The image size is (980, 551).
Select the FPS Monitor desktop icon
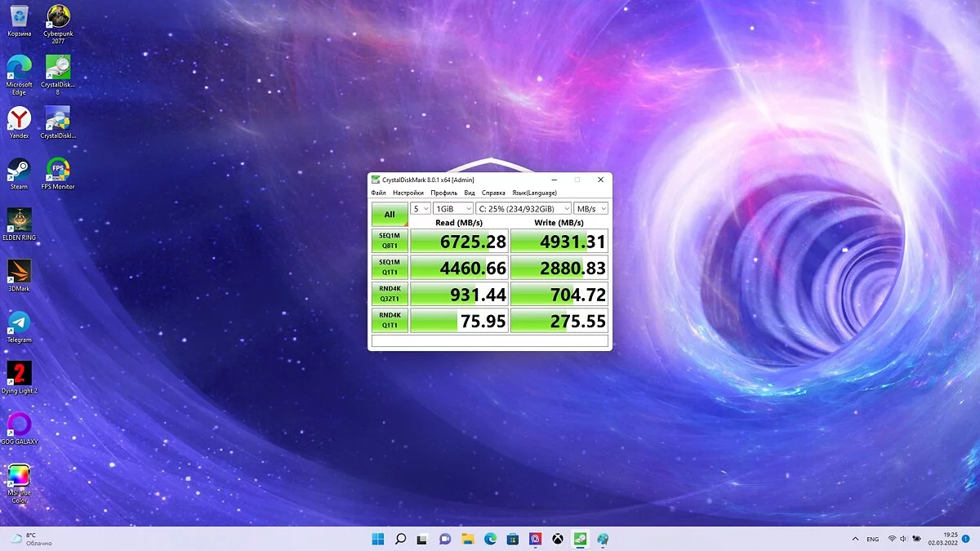[x=58, y=170]
